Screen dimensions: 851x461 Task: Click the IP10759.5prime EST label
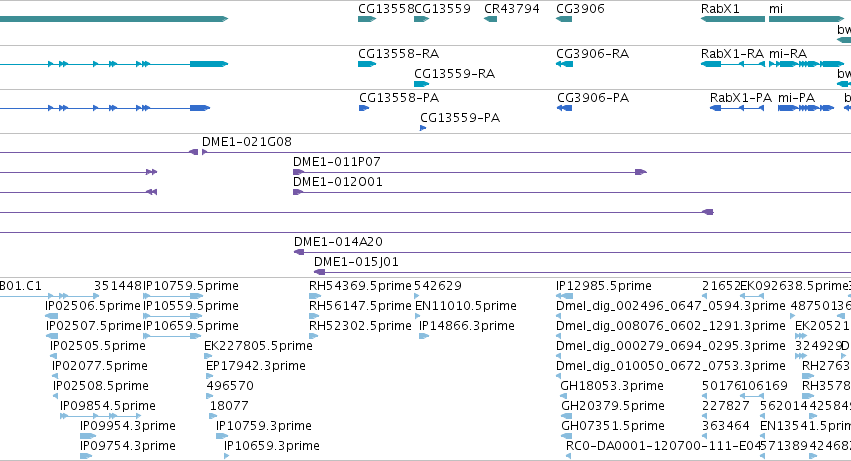coord(191,286)
